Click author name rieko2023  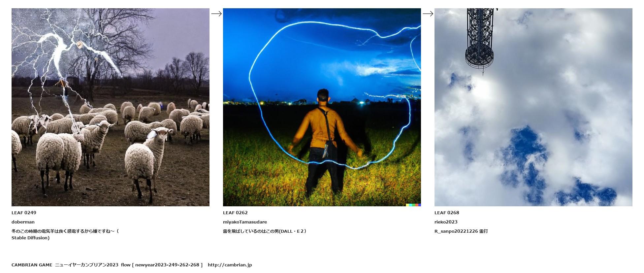pyautogui.click(x=446, y=222)
